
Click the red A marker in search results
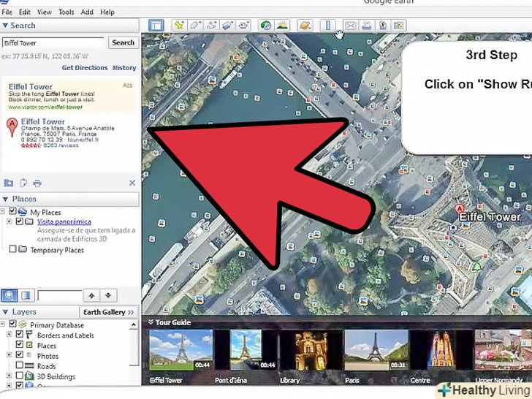pyautogui.click(x=12, y=127)
